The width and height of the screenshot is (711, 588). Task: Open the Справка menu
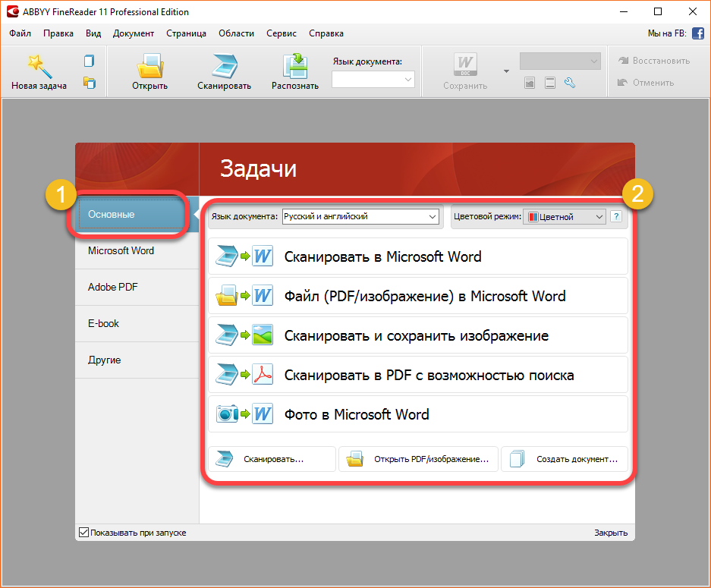pyautogui.click(x=326, y=33)
